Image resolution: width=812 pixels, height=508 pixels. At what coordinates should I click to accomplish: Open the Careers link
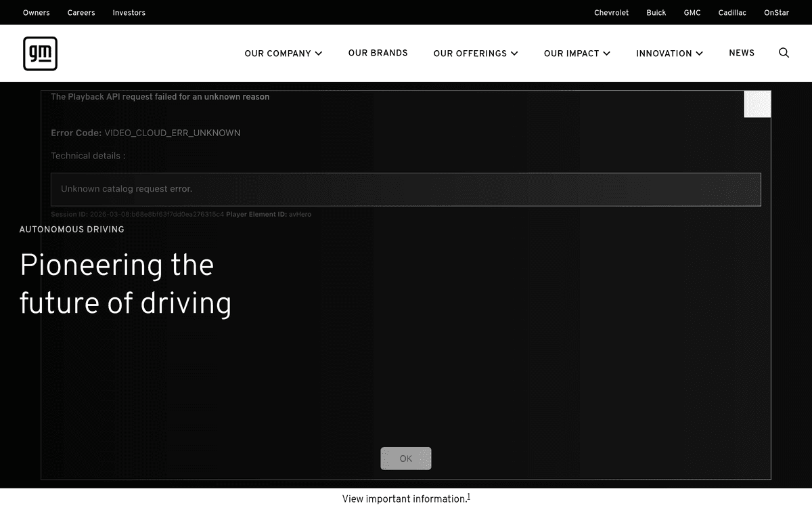coord(81,12)
